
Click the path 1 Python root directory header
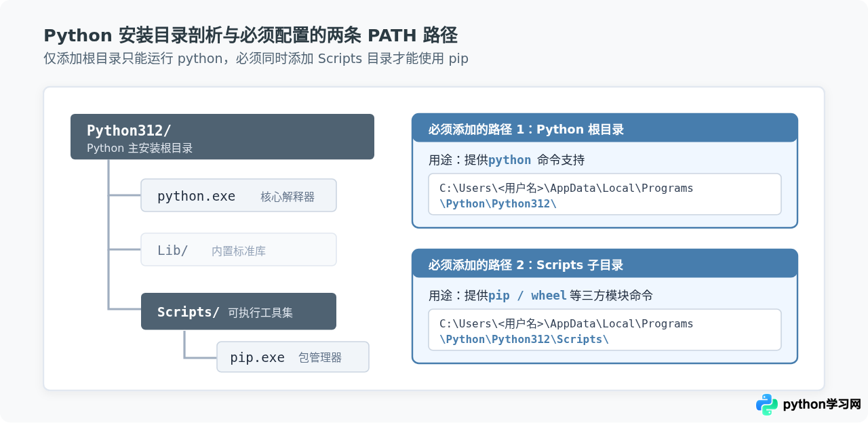click(605, 128)
